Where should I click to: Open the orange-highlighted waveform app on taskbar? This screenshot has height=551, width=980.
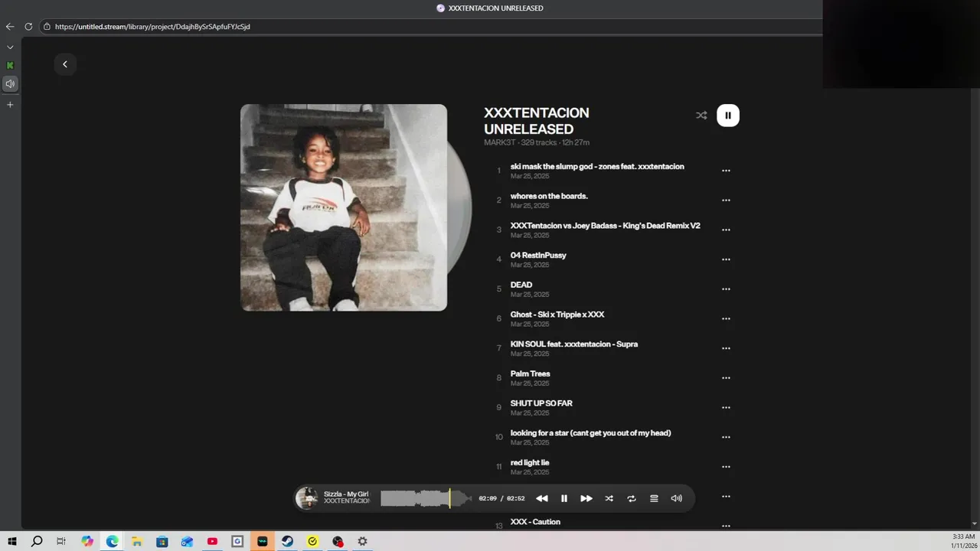pyautogui.click(x=263, y=541)
